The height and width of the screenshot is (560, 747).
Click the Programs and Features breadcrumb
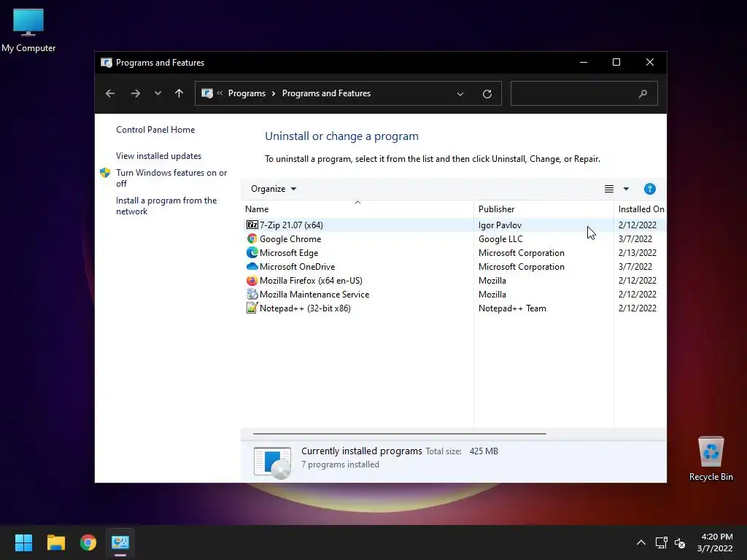coord(326,93)
